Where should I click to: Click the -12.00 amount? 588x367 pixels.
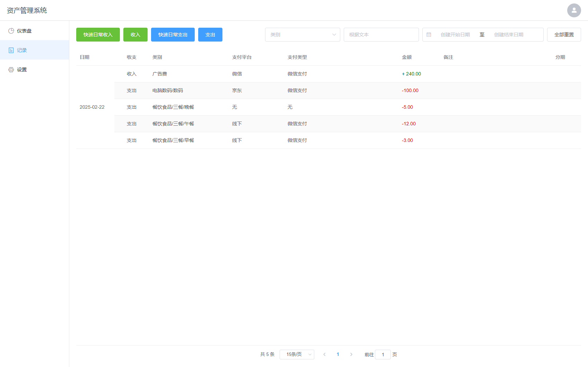(409, 124)
